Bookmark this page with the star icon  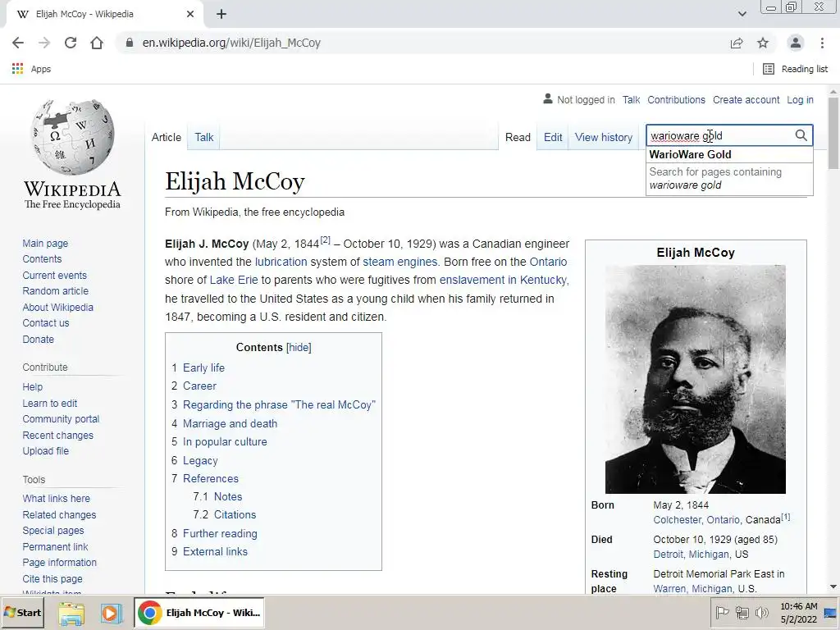click(763, 43)
